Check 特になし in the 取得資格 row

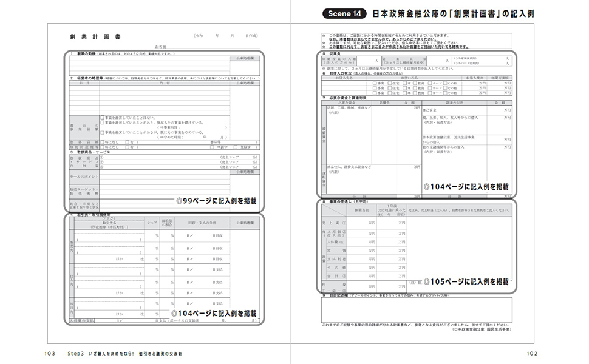pos(102,142)
